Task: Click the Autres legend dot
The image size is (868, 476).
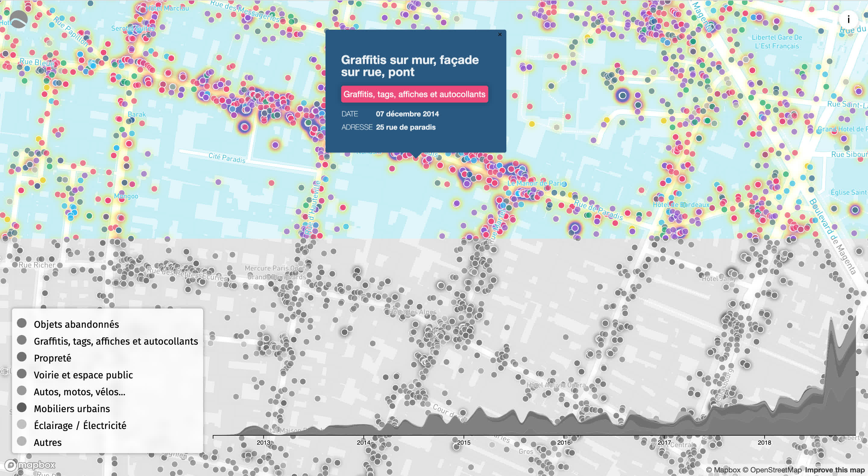Action: pos(22,441)
